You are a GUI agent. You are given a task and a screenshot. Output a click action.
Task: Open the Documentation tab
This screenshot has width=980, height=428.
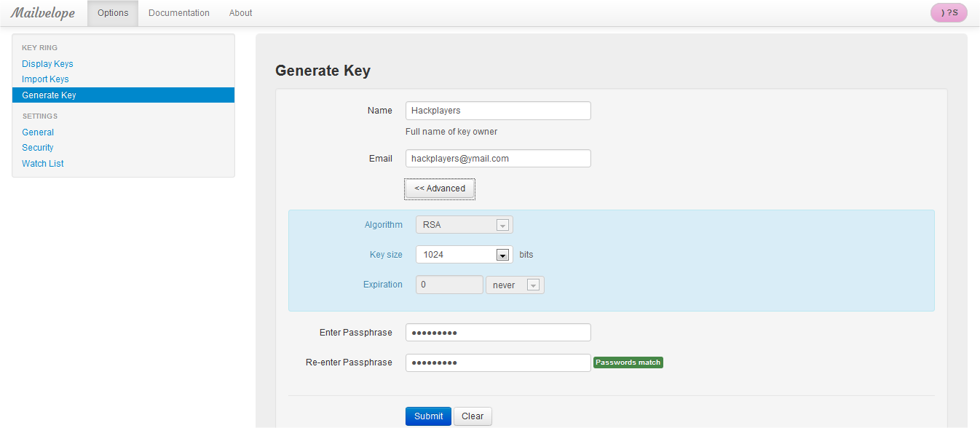179,13
